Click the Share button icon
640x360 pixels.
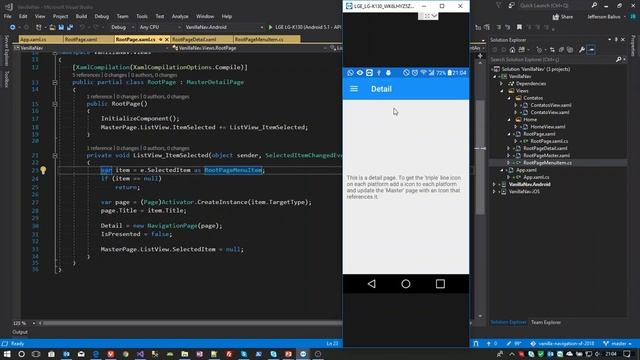[x=556, y=17]
